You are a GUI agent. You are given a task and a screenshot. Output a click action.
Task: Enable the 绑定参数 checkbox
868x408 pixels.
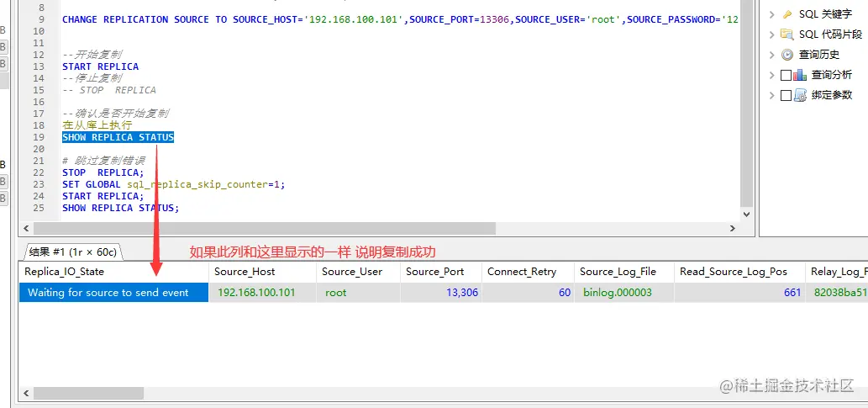tap(786, 95)
